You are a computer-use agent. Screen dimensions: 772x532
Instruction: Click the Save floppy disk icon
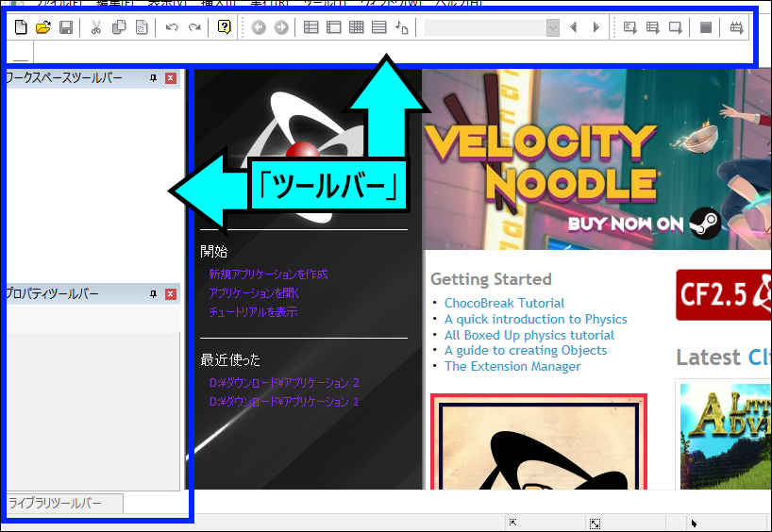[x=66, y=27]
